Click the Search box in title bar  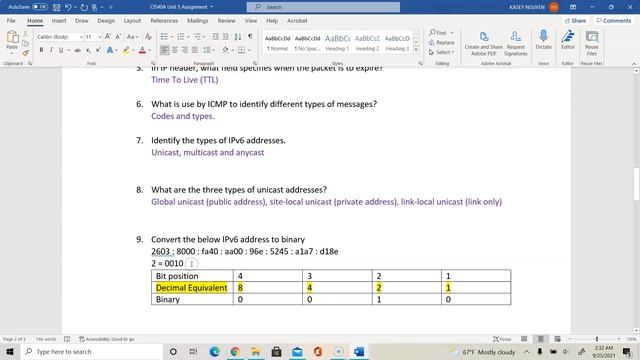[x=323, y=7]
